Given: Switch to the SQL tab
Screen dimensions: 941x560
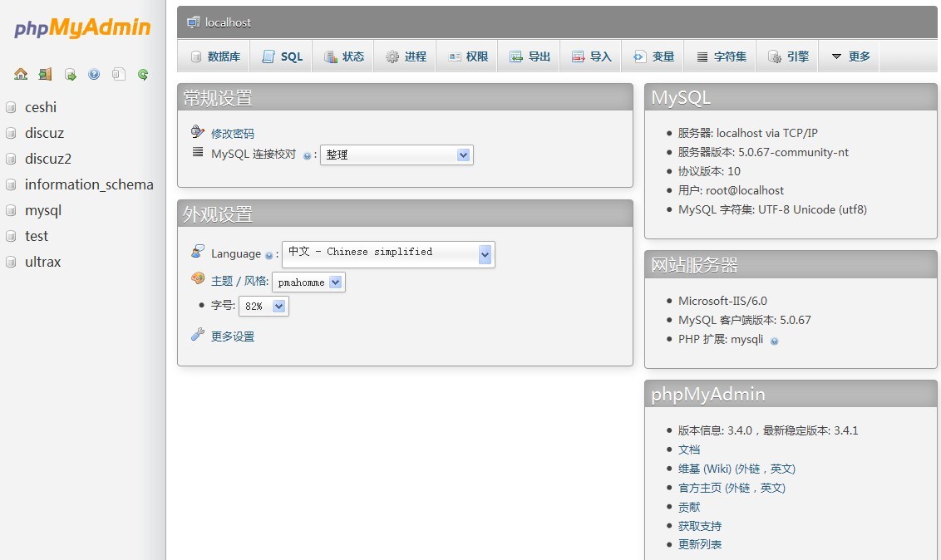Looking at the screenshot, I should click(282, 56).
